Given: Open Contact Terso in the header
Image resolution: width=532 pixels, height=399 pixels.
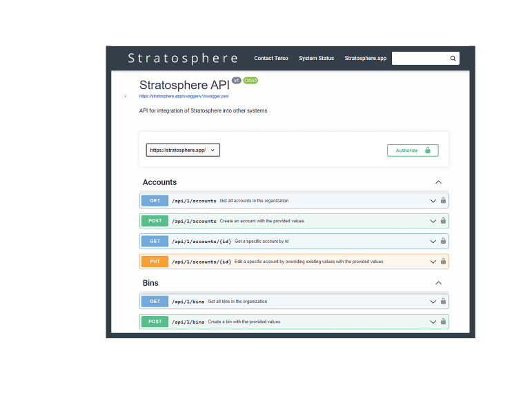Looking at the screenshot, I should (x=271, y=59).
